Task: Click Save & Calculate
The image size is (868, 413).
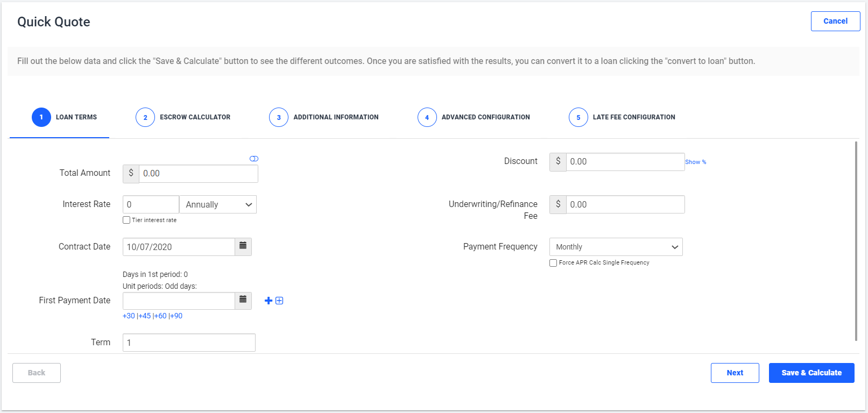Action: pyautogui.click(x=811, y=373)
